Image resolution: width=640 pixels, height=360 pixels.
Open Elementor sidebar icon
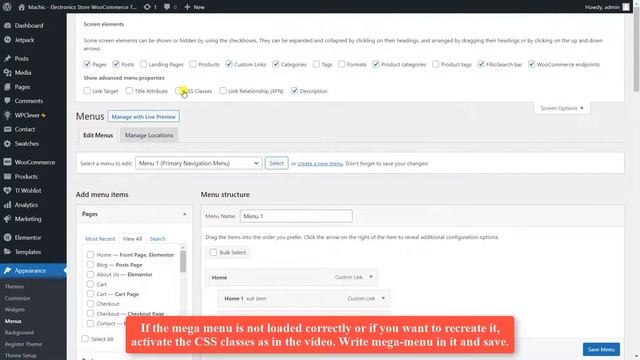click(x=7, y=237)
